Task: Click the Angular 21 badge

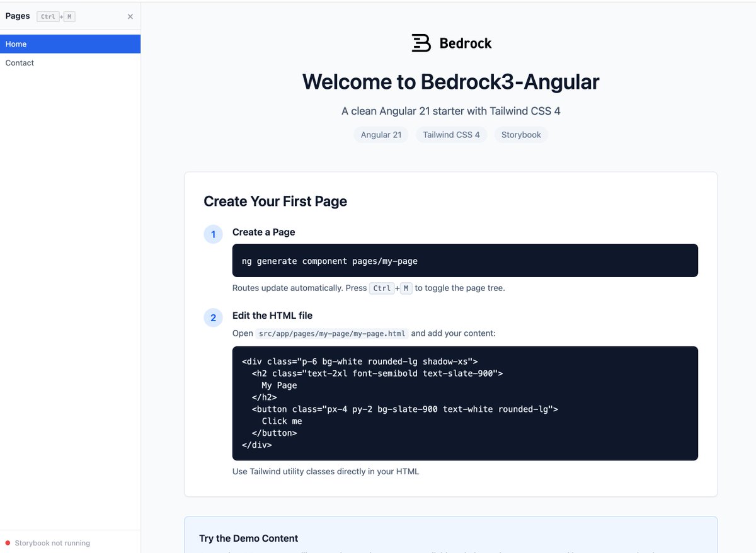Action: click(381, 135)
